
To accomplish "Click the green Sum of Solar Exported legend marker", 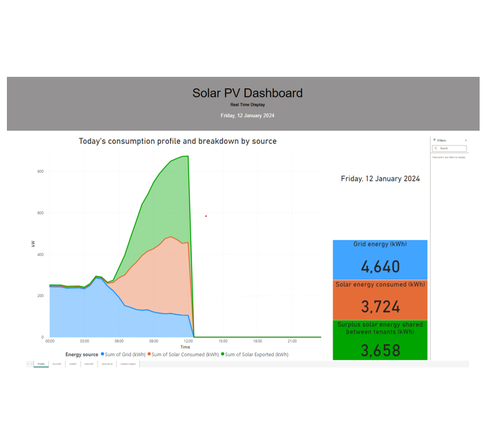I will tap(223, 354).
